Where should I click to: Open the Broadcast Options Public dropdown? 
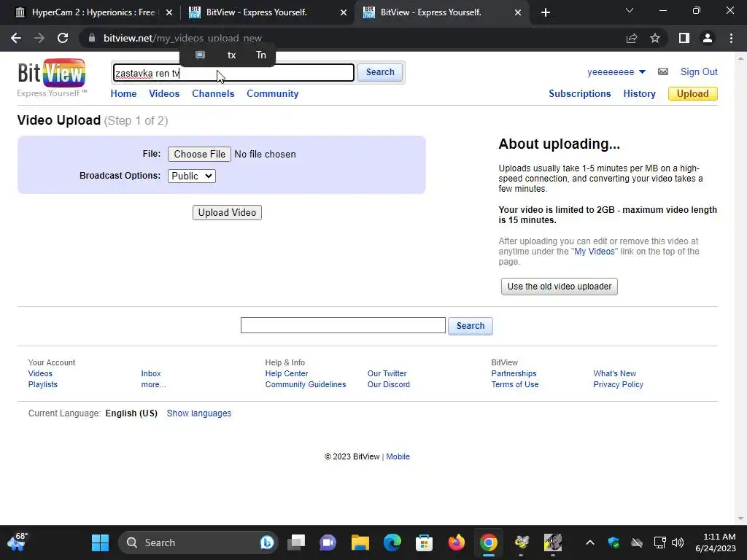(x=192, y=176)
